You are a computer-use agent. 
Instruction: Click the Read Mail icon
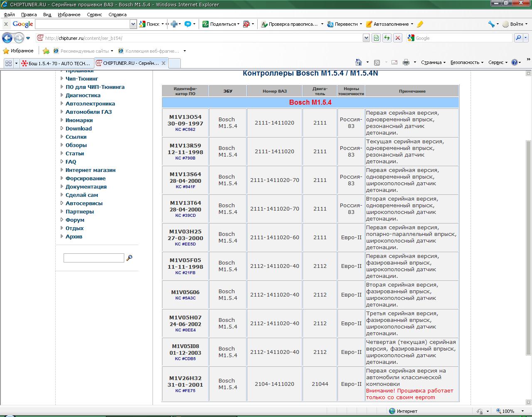(394, 62)
